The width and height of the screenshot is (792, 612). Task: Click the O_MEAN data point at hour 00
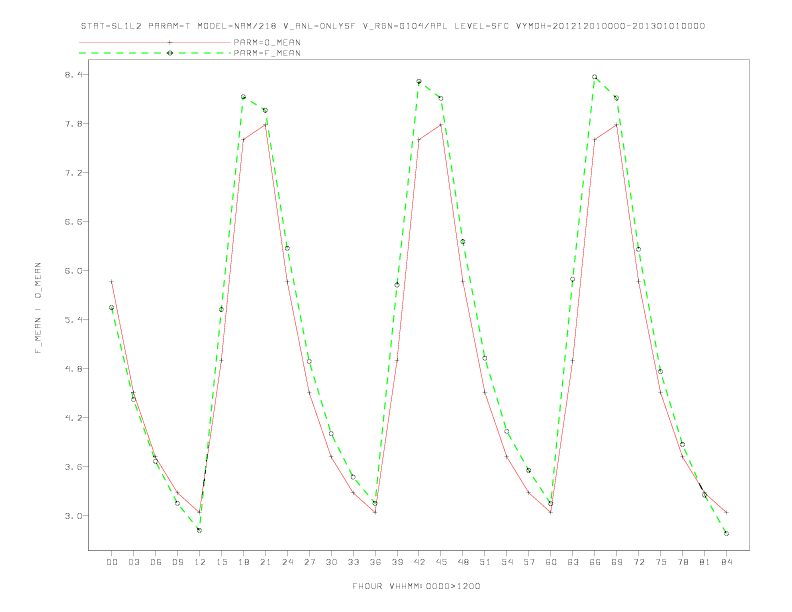(112, 282)
